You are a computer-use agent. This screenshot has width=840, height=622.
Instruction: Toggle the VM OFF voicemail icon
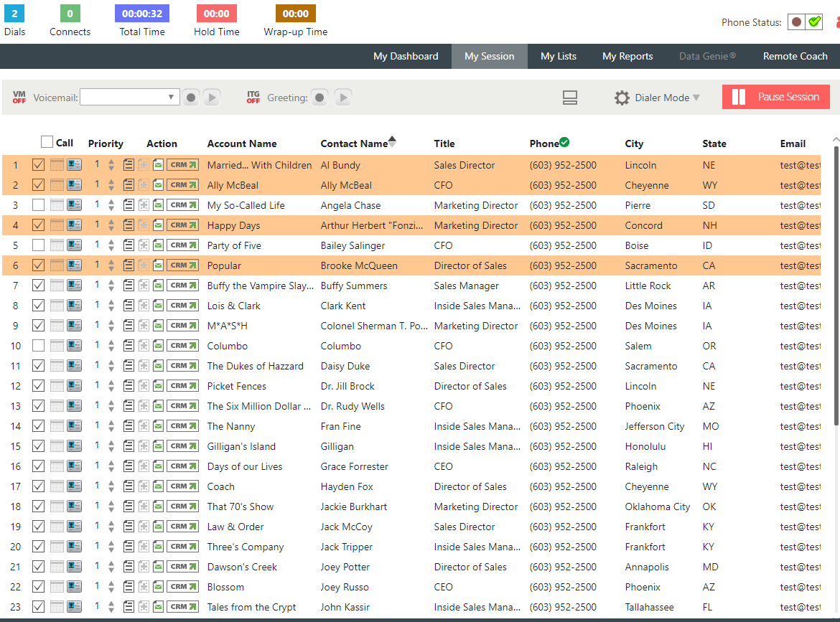click(19, 97)
